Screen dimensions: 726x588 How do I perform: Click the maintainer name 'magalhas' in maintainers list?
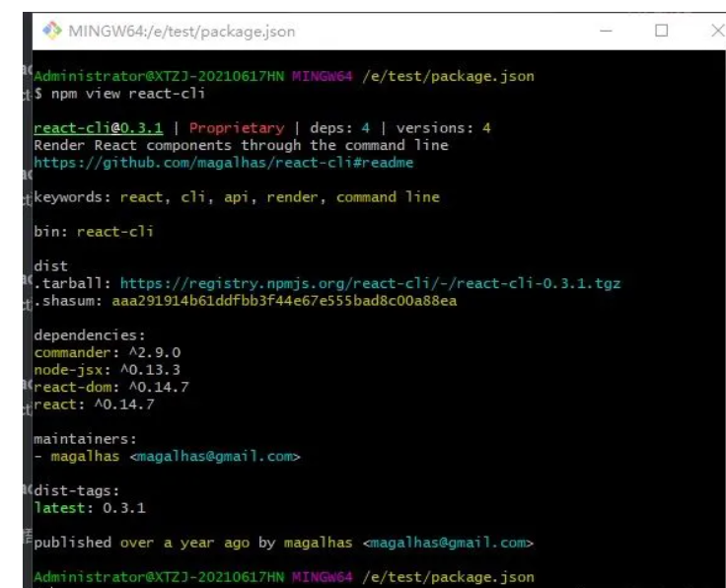[85, 456]
